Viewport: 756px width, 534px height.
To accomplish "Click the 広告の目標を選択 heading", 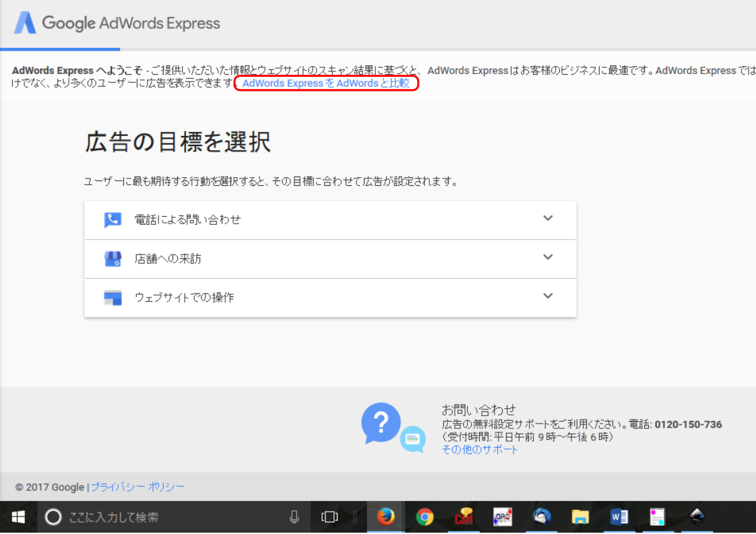I will (178, 142).
